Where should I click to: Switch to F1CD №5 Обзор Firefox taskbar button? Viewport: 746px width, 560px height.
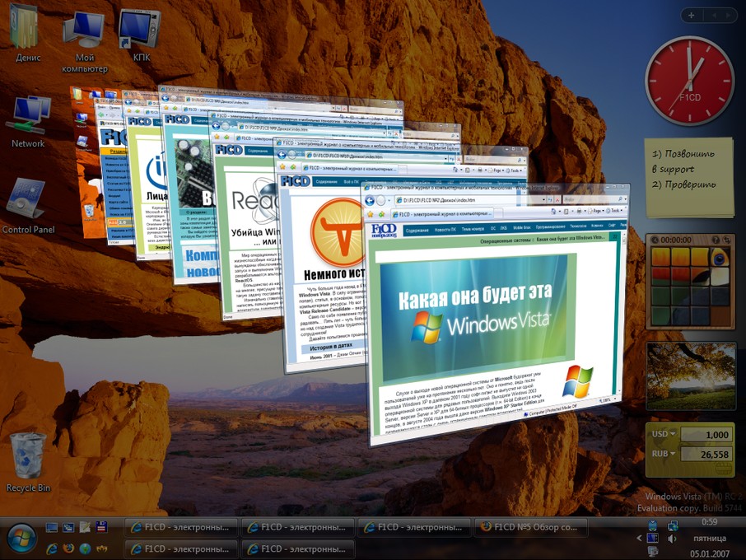[x=531, y=527]
